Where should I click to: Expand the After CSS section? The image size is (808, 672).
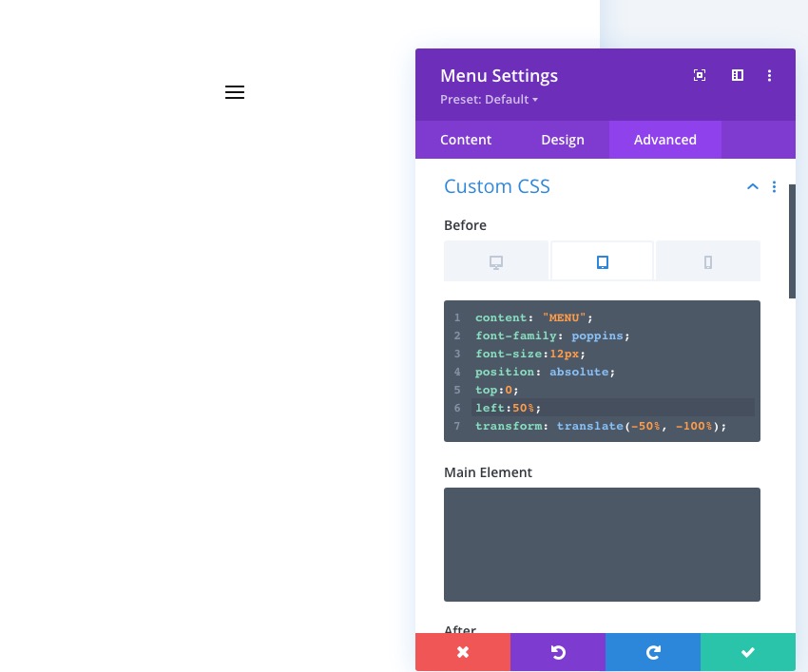(x=460, y=630)
